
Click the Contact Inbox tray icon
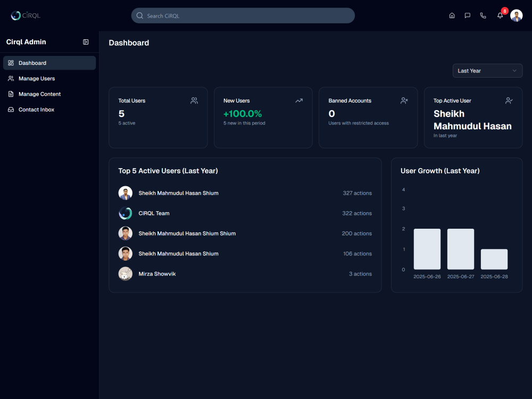click(x=11, y=110)
